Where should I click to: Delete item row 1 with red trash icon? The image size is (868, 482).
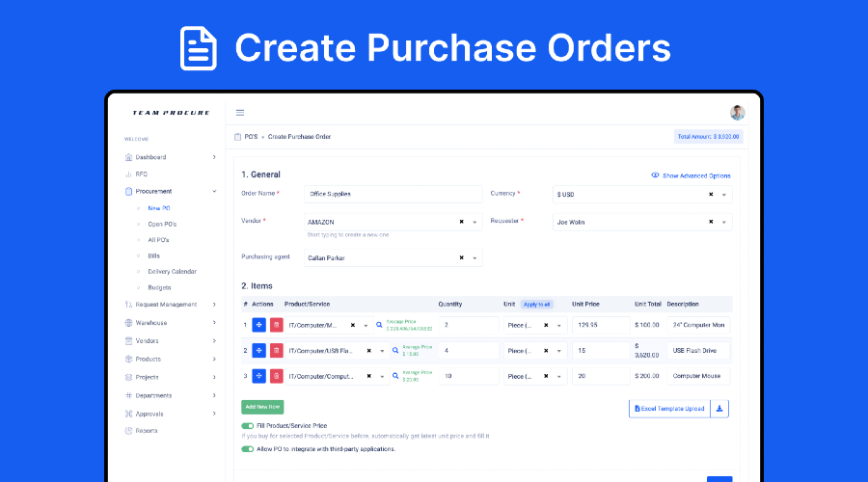pyautogui.click(x=276, y=325)
